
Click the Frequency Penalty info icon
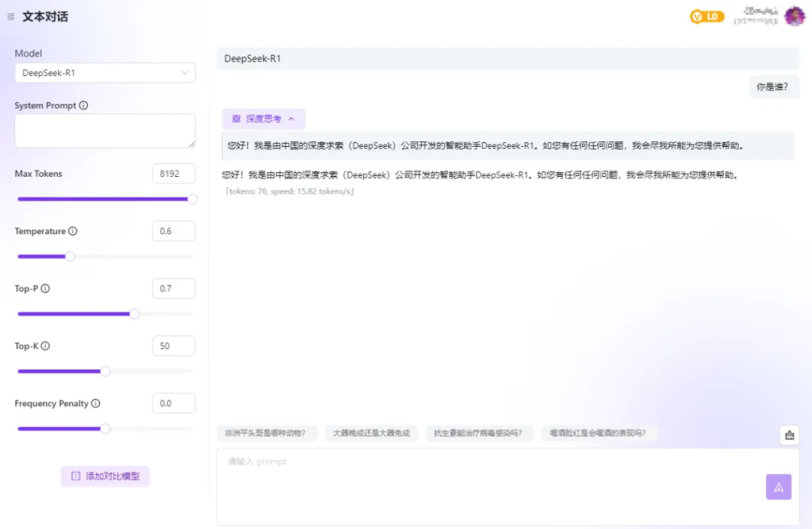[96, 404]
